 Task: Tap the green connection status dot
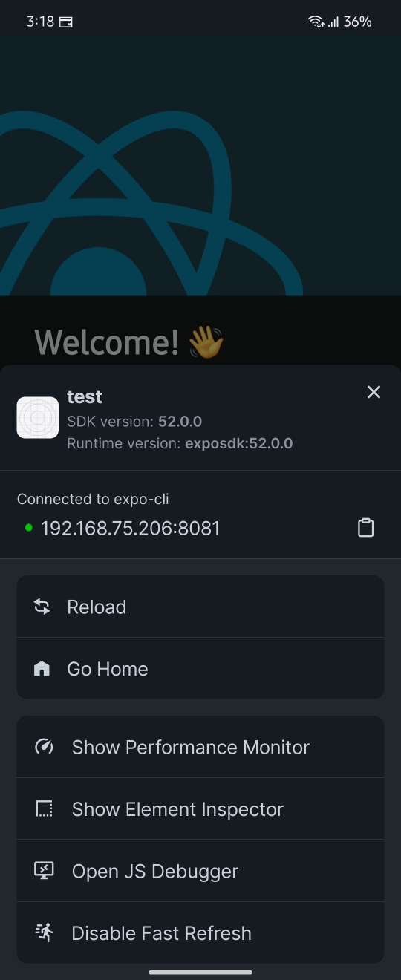pyautogui.click(x=29, y=528)
